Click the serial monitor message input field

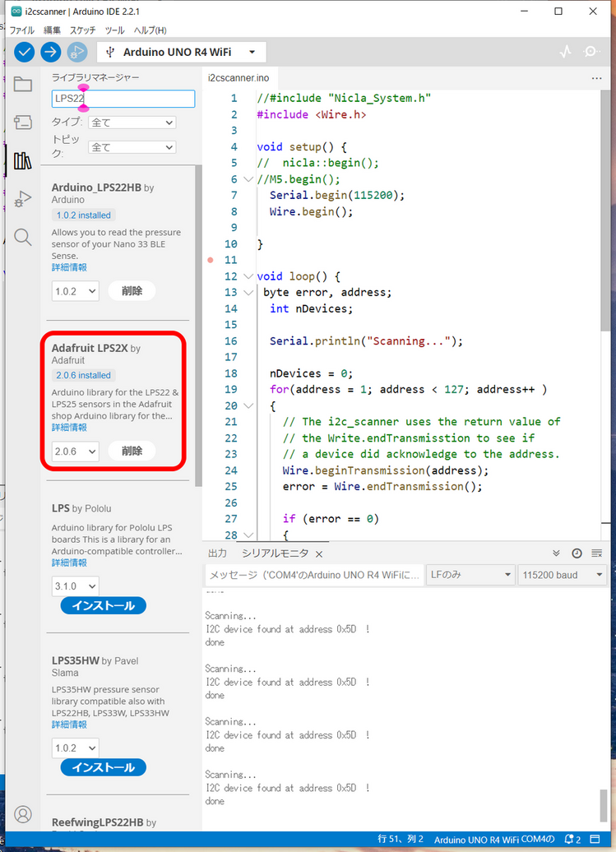click(x=314, y=575)
